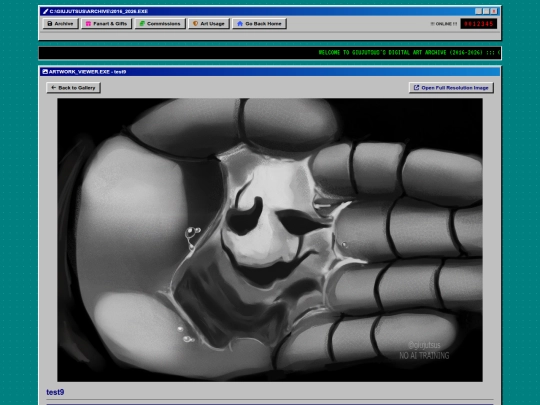The width and height of the screenshot is (540, 405).
Task: Open the Archive nav button
Action: (x=61, y=24)
